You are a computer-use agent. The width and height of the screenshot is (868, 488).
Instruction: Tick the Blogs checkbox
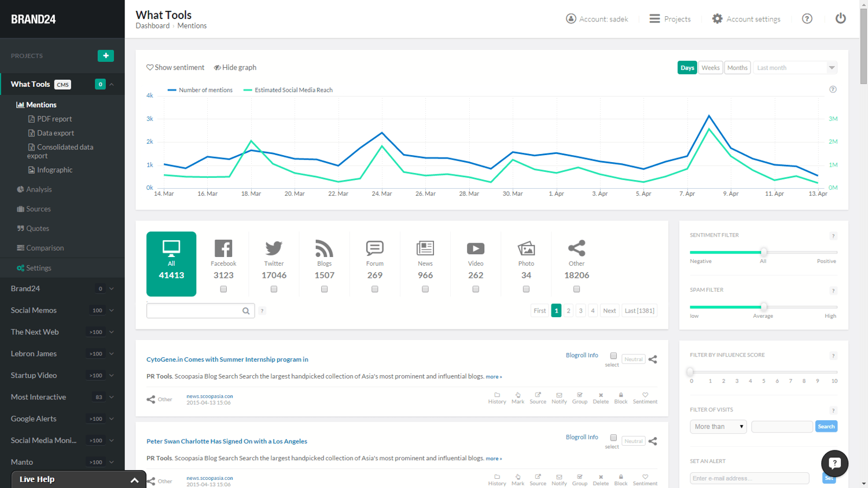click(324, 289)
